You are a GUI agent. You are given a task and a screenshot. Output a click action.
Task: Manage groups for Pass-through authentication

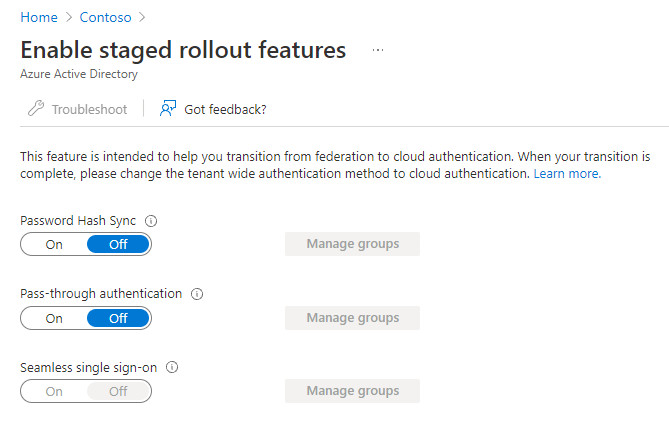(x=352, y=318)
